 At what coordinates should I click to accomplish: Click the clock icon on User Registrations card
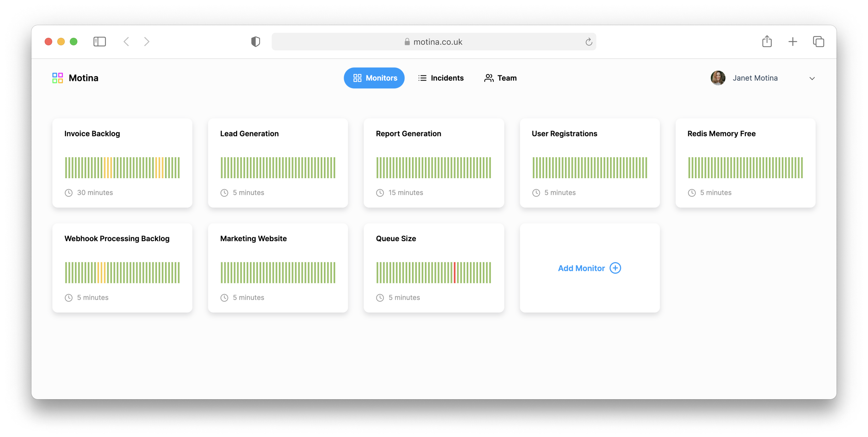click(536, 193)
